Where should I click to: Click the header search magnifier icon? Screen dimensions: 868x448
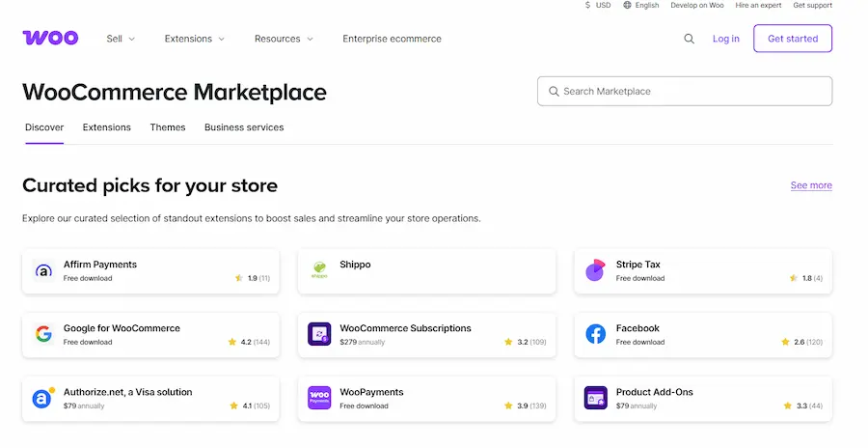(x=689, y=39)
